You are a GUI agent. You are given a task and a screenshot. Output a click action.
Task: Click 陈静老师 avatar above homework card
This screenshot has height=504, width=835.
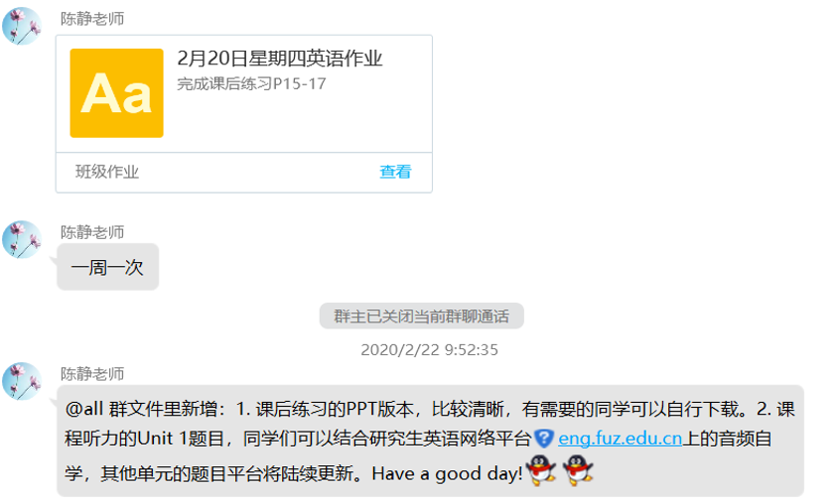pyautogui.click(x=22, y=26)
